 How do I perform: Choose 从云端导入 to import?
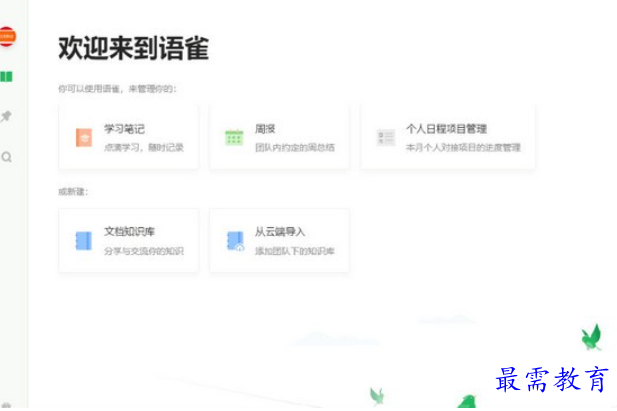click(279, 241)
